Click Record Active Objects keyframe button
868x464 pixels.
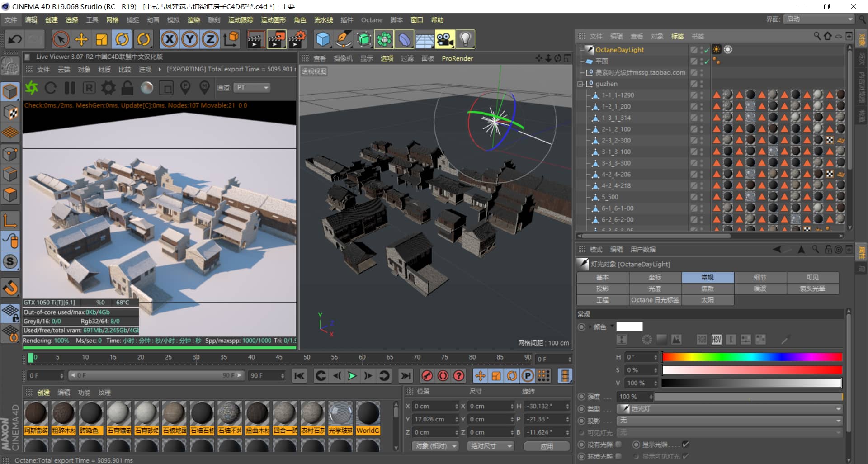(427, 376)
